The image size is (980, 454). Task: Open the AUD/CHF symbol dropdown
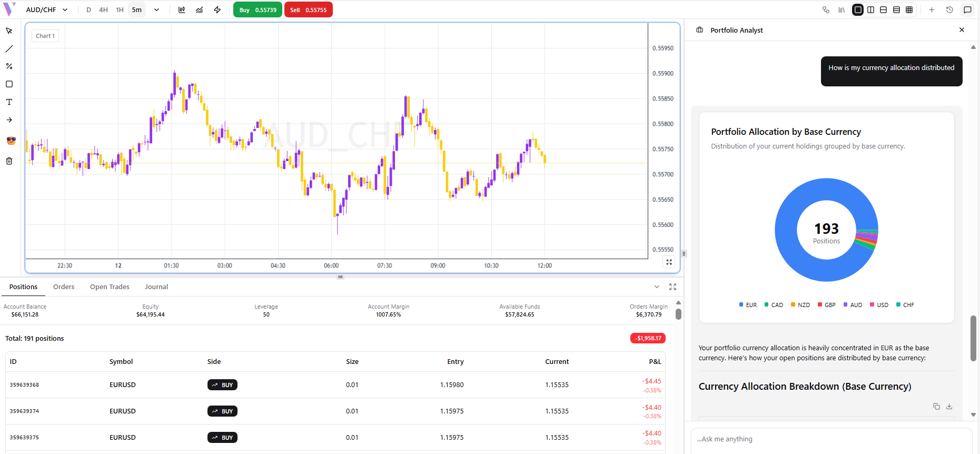click(x=47, y=10)
